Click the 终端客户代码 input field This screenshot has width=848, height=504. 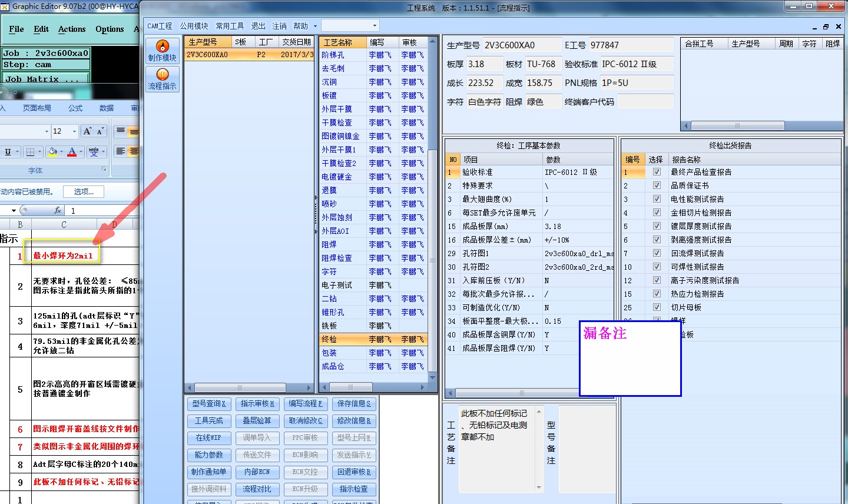click(x=645, y=101)
